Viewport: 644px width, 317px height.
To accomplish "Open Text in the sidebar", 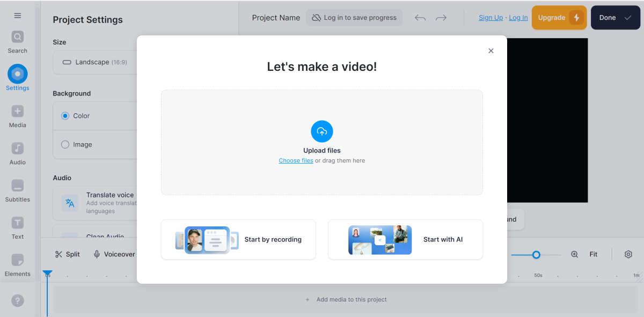I will point(17,228).
